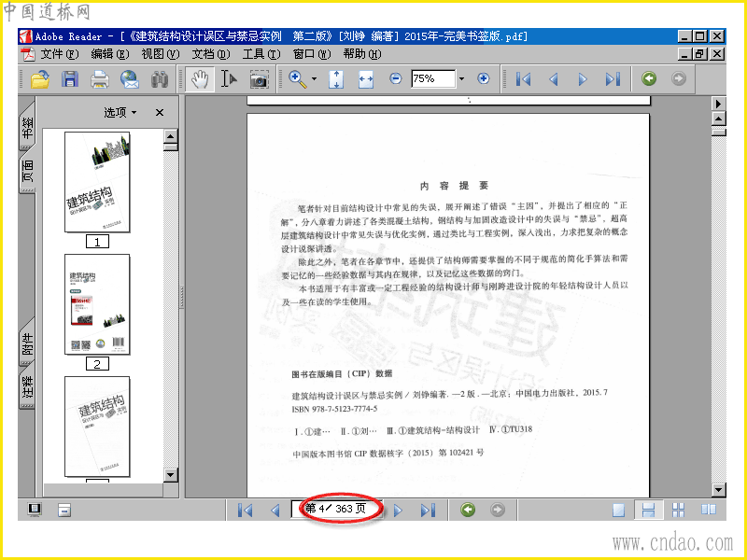
Task: Open the zoom percentage dropdown
Action: [461, 78]
